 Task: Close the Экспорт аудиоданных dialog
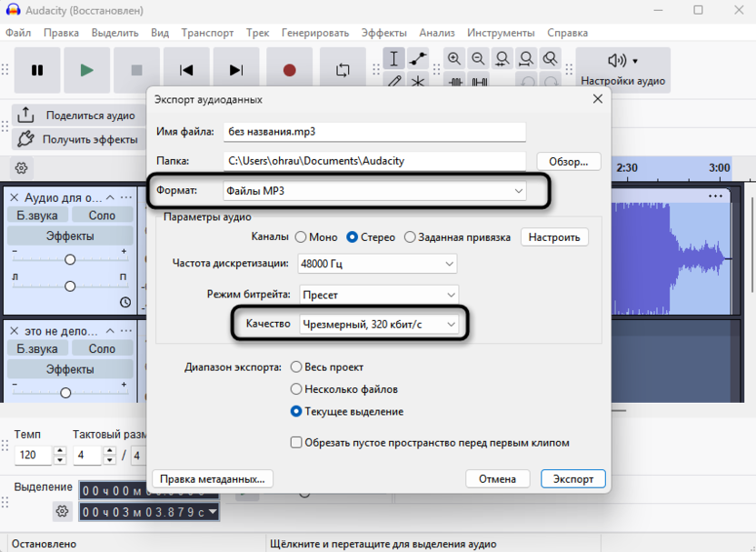tap(597, 99)
